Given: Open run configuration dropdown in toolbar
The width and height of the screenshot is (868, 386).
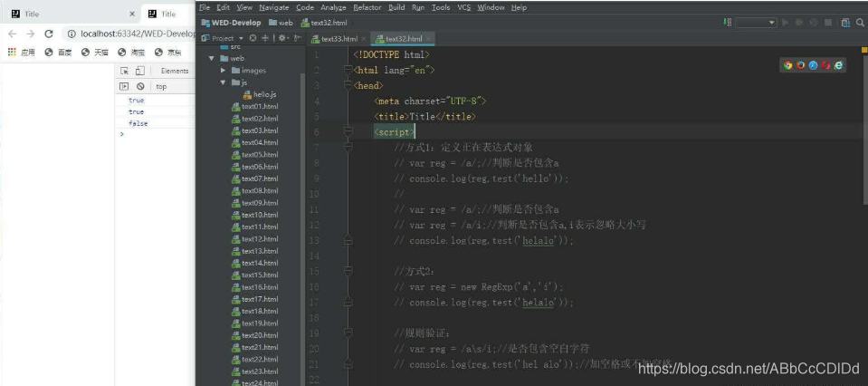Looking at the screenshot, I should pos(756,23).
